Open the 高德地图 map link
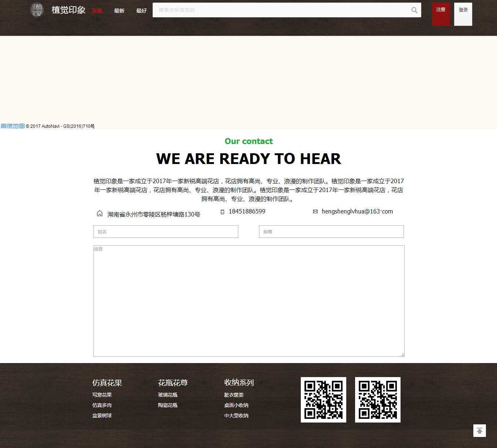This screenshot has width=497, height=448. coord(13,126)
